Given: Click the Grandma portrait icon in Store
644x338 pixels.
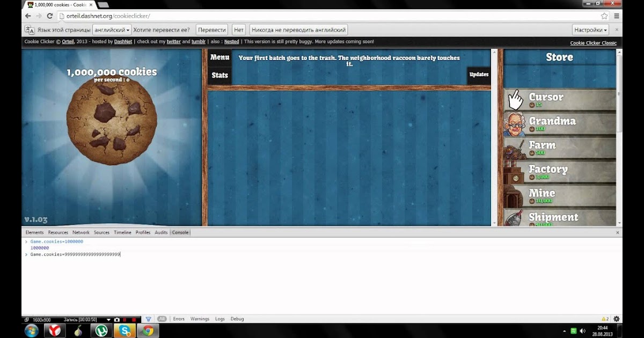Looking at the screenshot, I should pyautogui.click(x=514, y=124).
